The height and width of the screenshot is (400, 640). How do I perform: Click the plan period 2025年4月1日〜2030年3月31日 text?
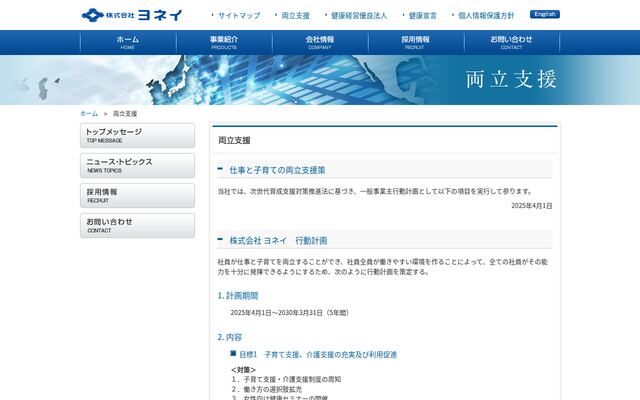(x=290, y=313)
